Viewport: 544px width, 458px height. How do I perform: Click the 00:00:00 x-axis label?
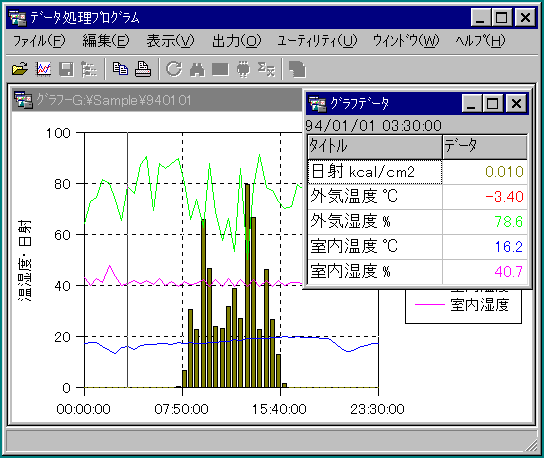coord(83,409)
